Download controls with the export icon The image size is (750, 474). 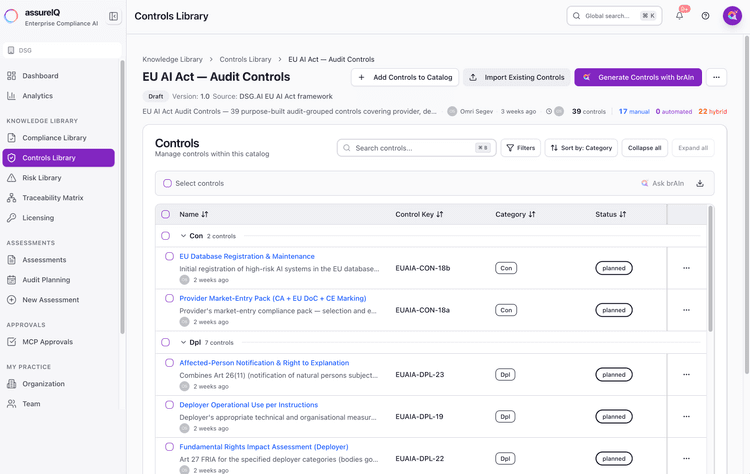coord(700,183)
